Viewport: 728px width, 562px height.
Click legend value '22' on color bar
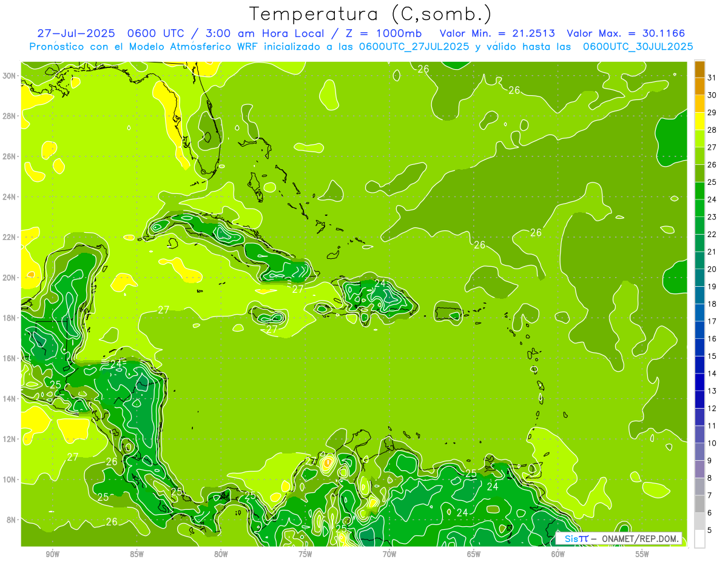point(713,234)
